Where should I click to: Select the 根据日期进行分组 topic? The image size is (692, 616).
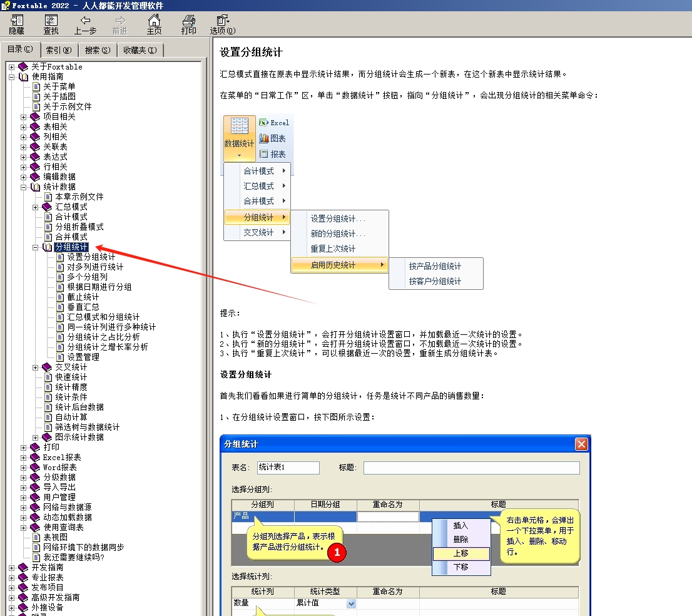pyautogui.click(x=99, y=287)
